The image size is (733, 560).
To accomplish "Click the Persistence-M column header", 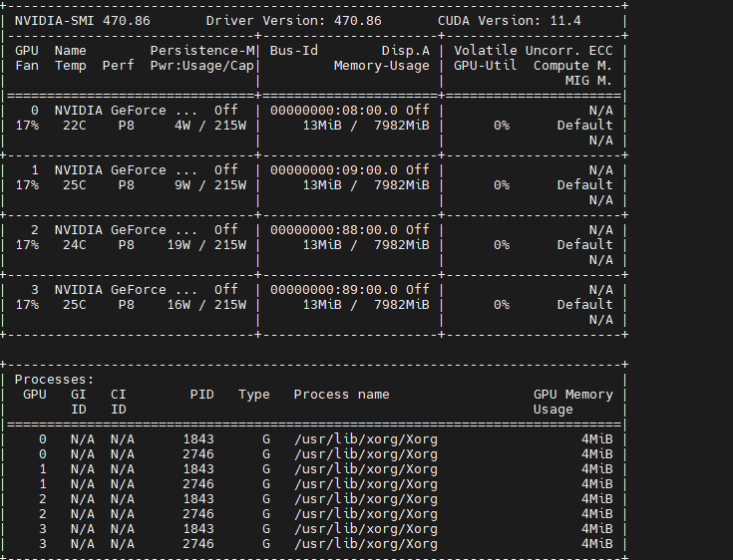I will (202, 51).
